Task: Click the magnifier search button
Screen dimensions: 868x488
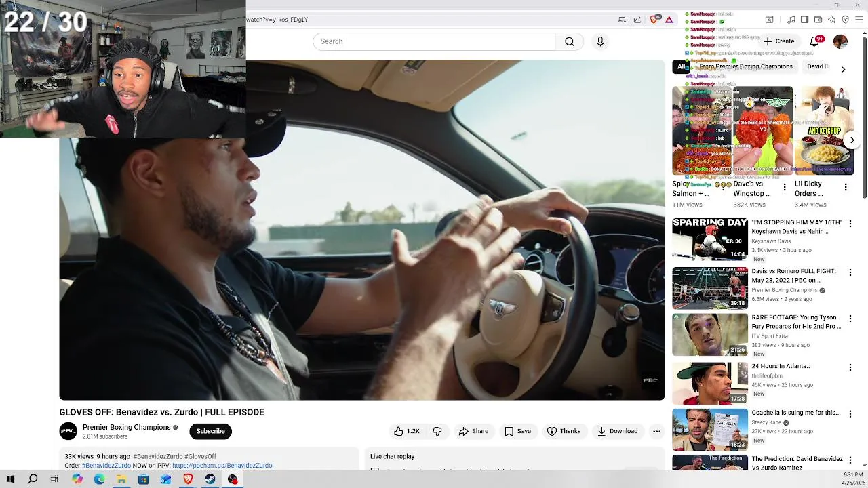Action: click(570, 41)
